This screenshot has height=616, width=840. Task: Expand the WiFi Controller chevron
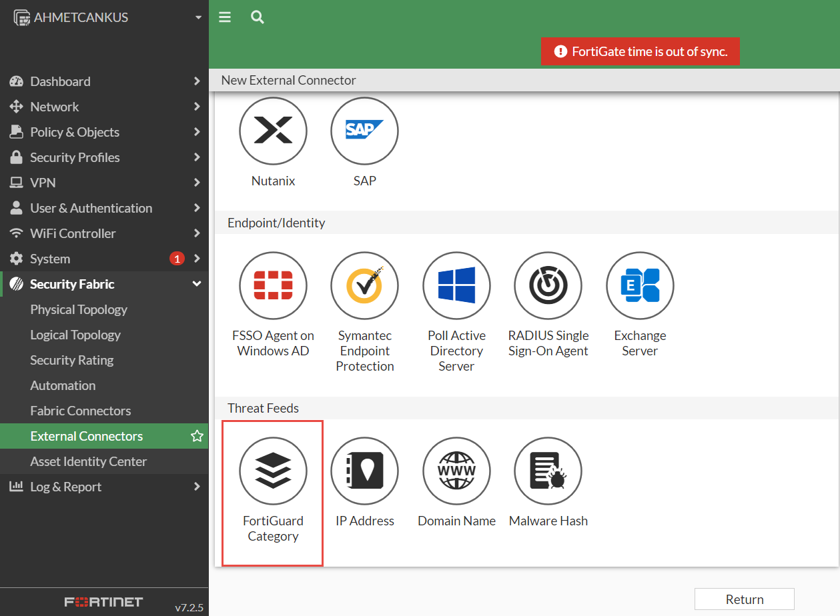click(x=197, y=233)
